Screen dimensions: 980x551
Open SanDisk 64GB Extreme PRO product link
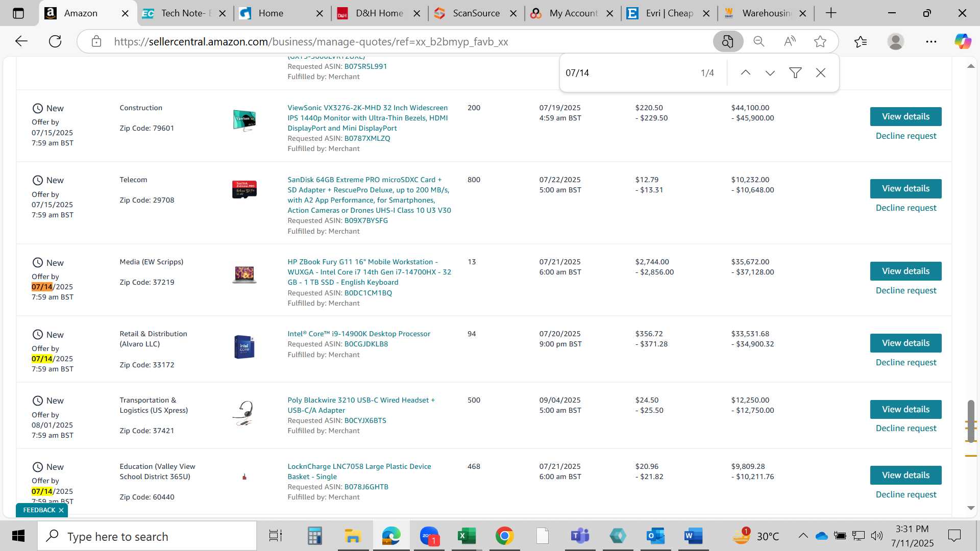click(x=369, y=195)
